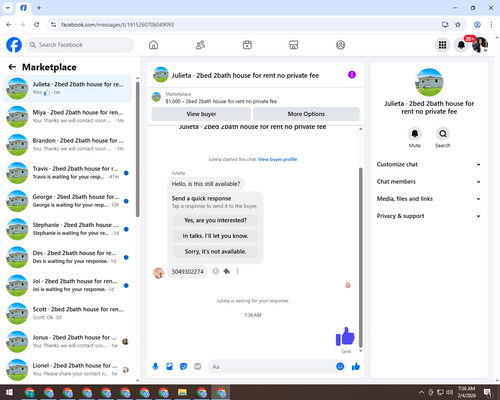Click the listing thumbnail in right panel
The image size is (500, 400).
pos(429,82)
